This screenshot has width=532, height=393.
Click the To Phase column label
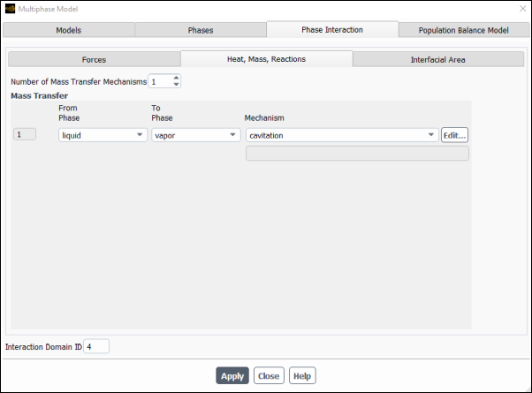point(162,113)
